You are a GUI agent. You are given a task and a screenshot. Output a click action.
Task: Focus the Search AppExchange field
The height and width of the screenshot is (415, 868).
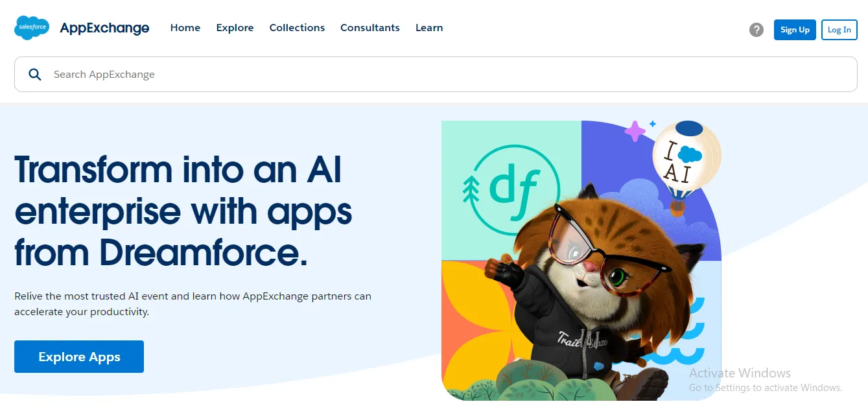pyautogui.click(x=436, y=74)
